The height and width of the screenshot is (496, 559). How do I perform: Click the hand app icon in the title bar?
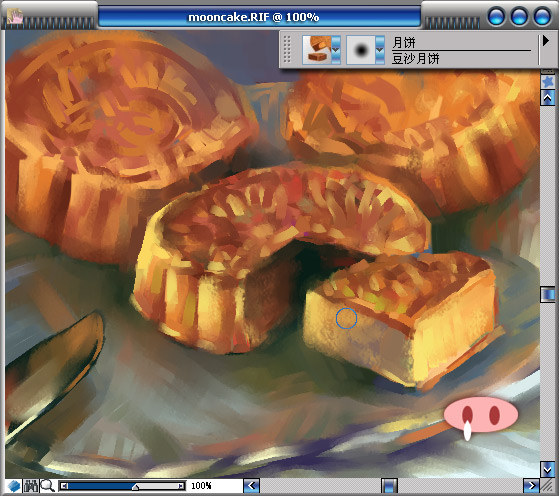coord(15,16)
